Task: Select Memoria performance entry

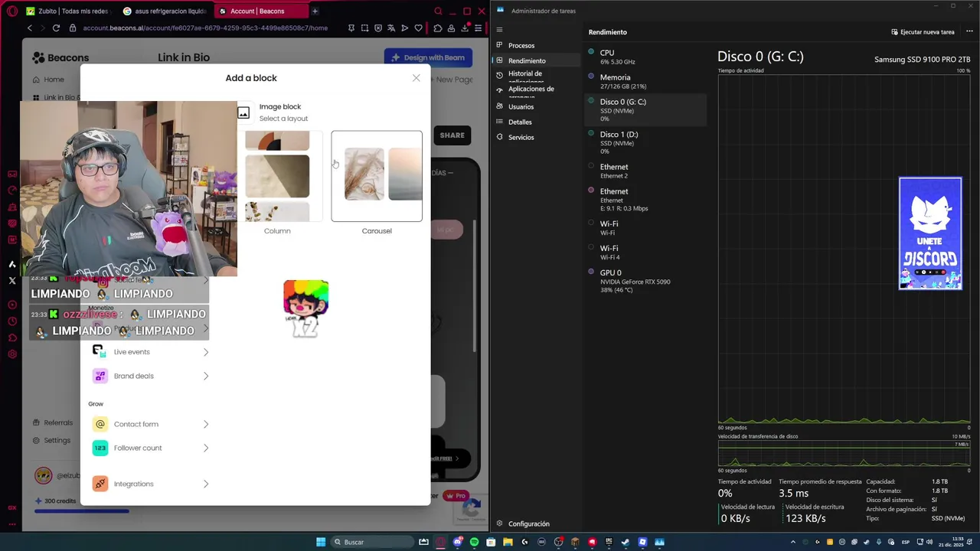Action: point(645,81)
